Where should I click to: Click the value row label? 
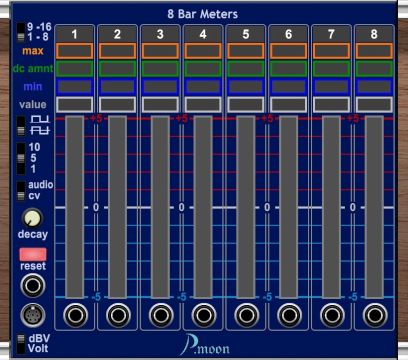click(x=33, y=105)
